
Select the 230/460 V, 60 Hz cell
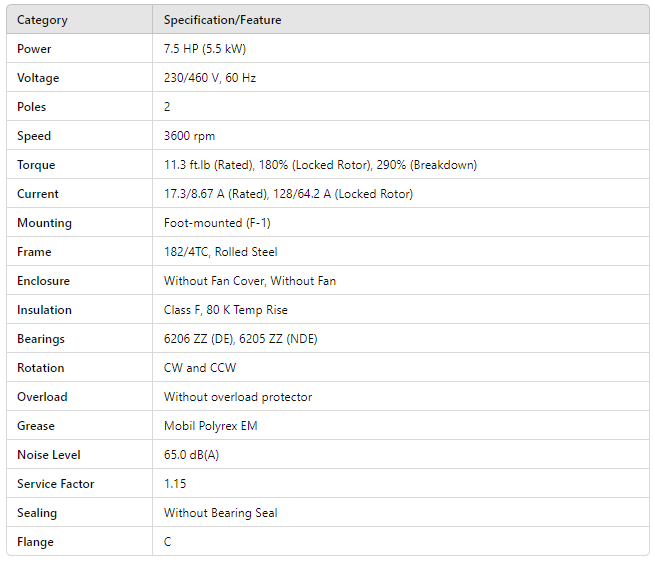[210, 78]
